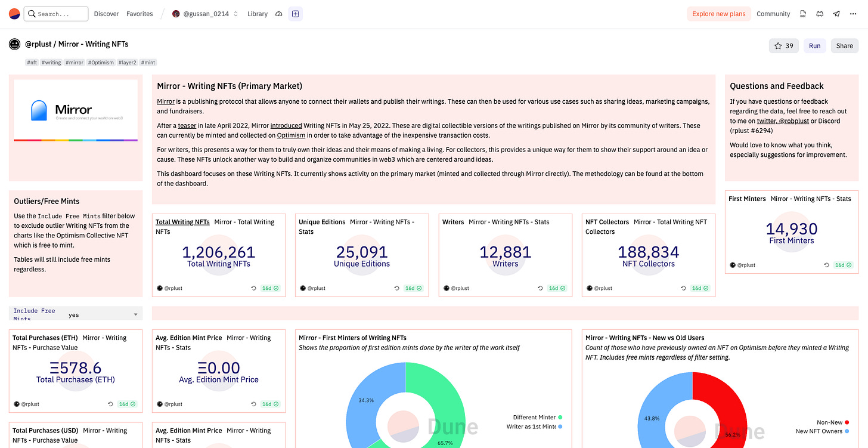Refresh the NFT Collectors card
868x448 pixels.
pos(683,288)
